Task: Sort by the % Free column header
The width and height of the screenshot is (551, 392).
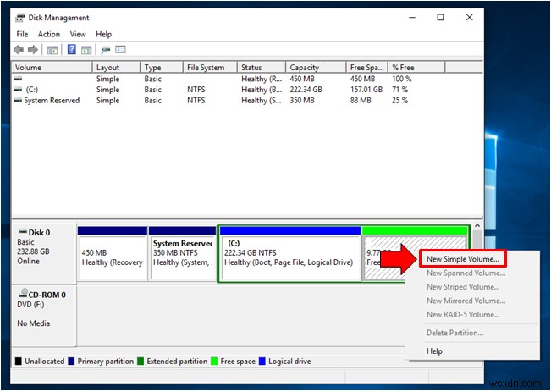Action: pos(416,67)
